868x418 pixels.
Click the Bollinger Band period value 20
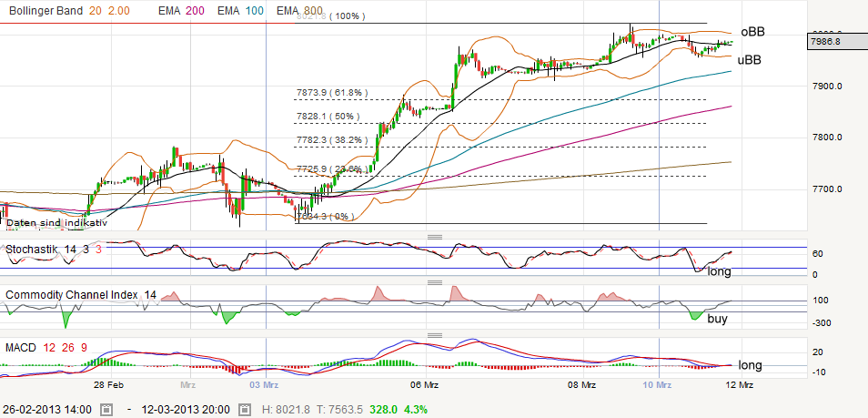click(95, 11)
